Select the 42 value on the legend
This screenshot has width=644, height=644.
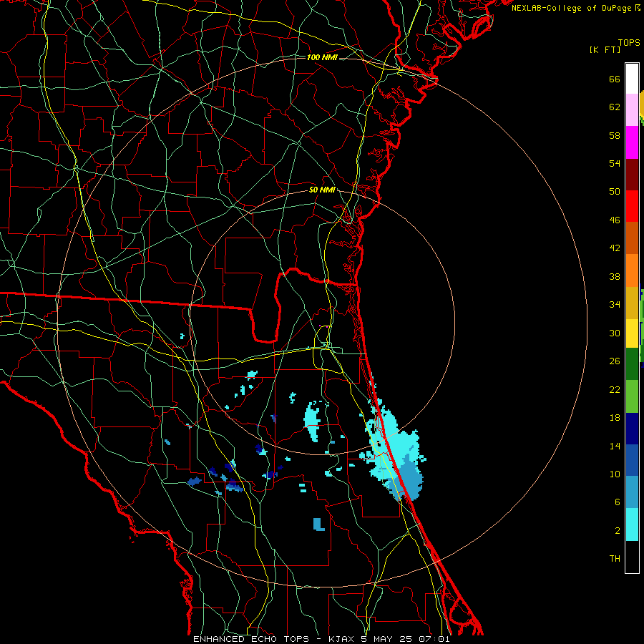(x=615, y=248)
